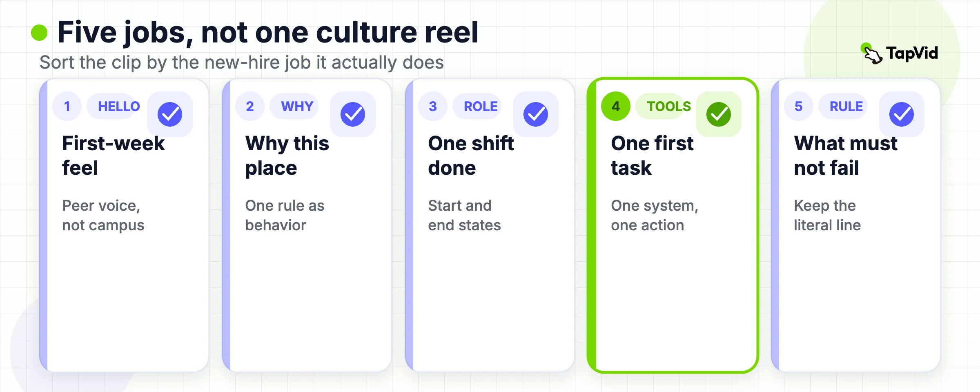Click the TapVid hand-pointer logo icon
Viewport: 980px width, 392px height.
point(871,53)
